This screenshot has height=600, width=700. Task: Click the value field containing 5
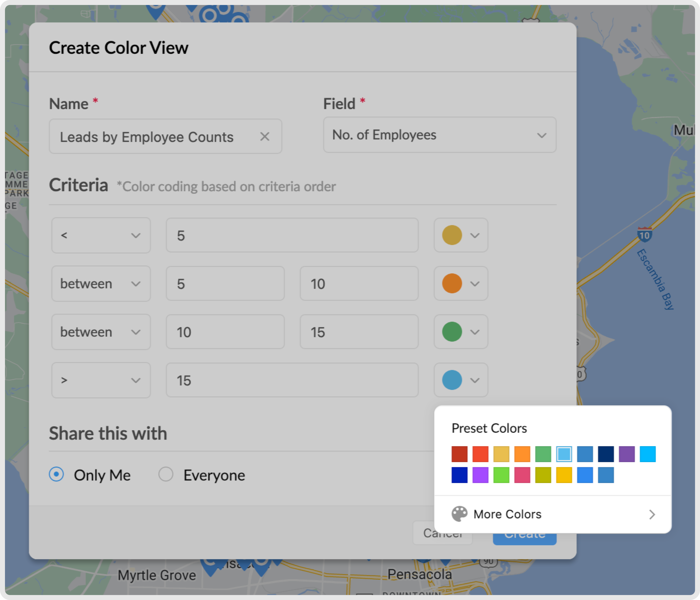coord(292,236)
